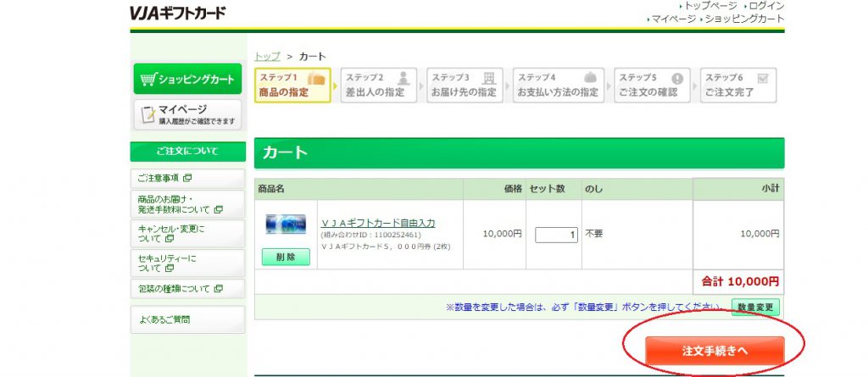Click the VJAギフトカード logo
The width and height of the screenshot is (868, 377).
[178, 13]
